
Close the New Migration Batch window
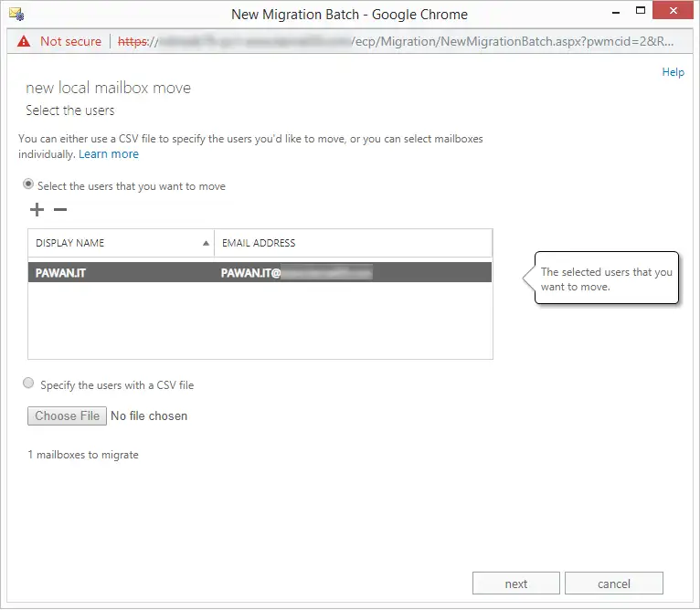coord(678,14)
